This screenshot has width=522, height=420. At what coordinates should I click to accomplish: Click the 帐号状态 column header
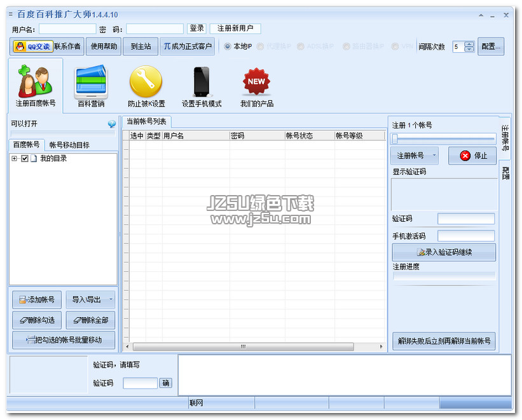point(310,136)
